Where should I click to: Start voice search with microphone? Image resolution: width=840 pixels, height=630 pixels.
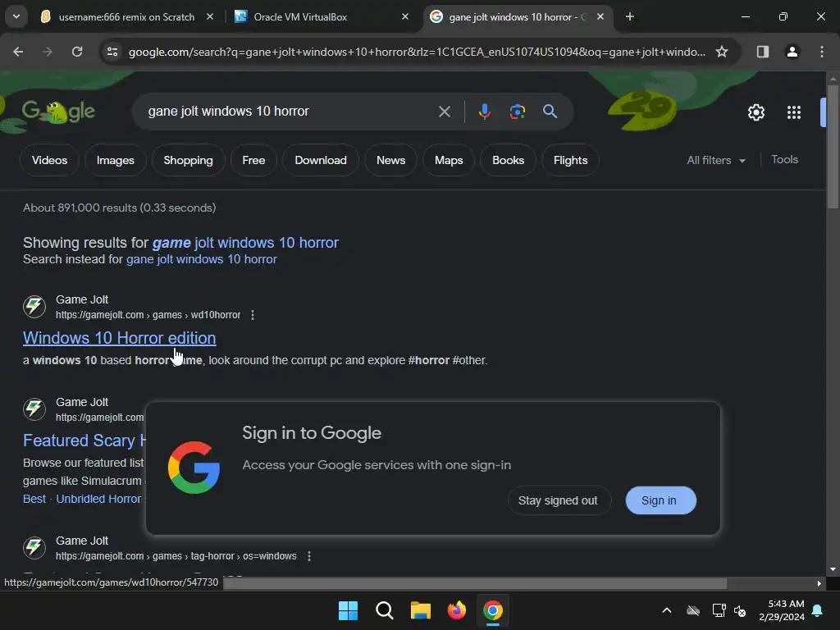tap(484, 112)
